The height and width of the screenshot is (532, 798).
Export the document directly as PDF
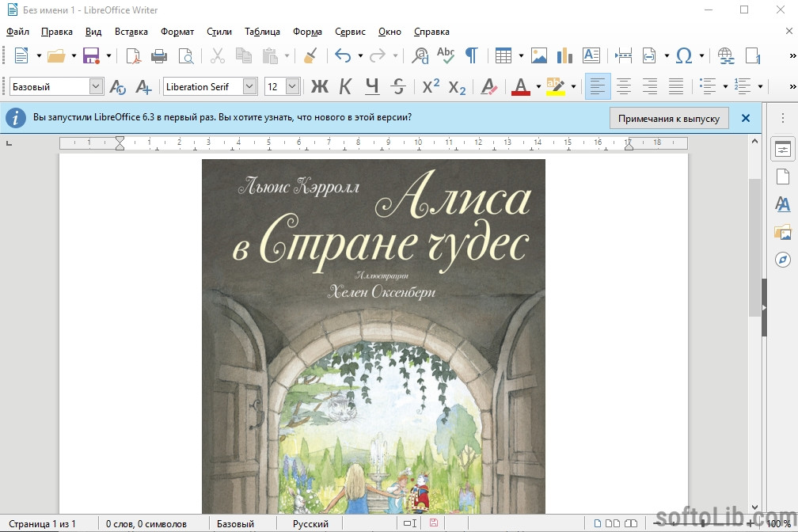pos(133,55)
